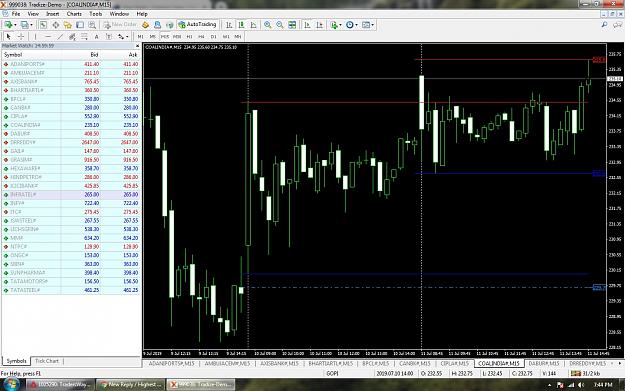Image resolution: width=625 pixels, height=391 pixels.
Task: Click the Zoom Out magnifier icon
Action: click(x=280, y=25)
